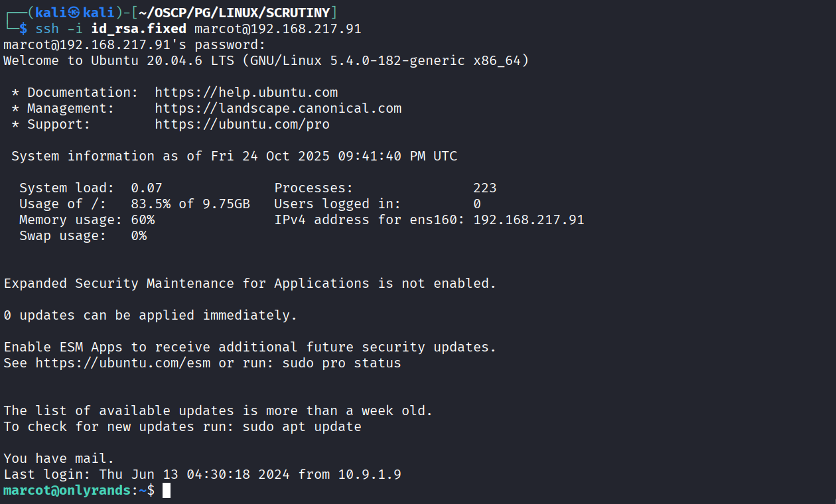This screenshot has height=504, width=836.
Task: Click the terminal cursor block at the prompt
Action: [167, 491]
